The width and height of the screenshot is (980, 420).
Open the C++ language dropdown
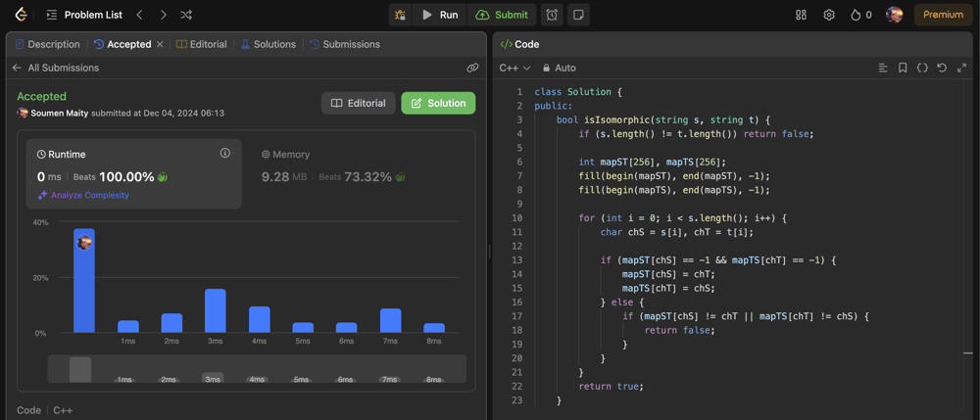tap(514, 69)
